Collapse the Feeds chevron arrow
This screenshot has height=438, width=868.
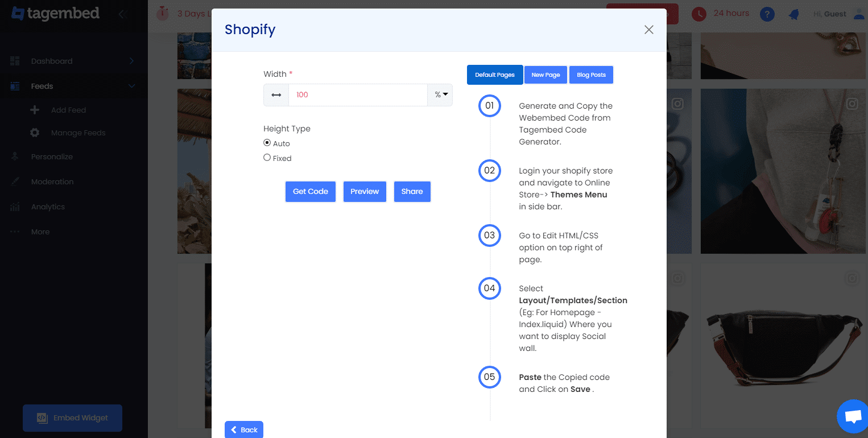[131, 86]
